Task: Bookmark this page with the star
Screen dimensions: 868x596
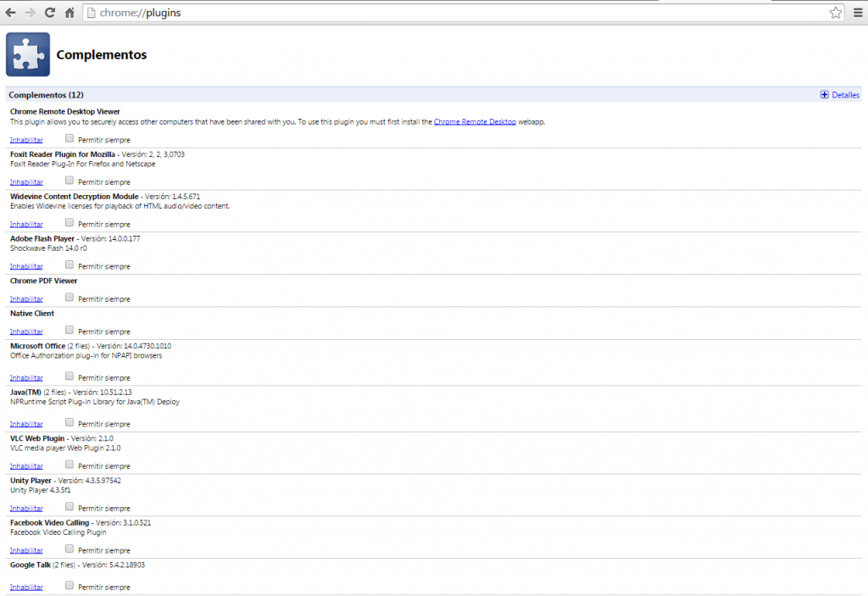Action: pos(834,13)
